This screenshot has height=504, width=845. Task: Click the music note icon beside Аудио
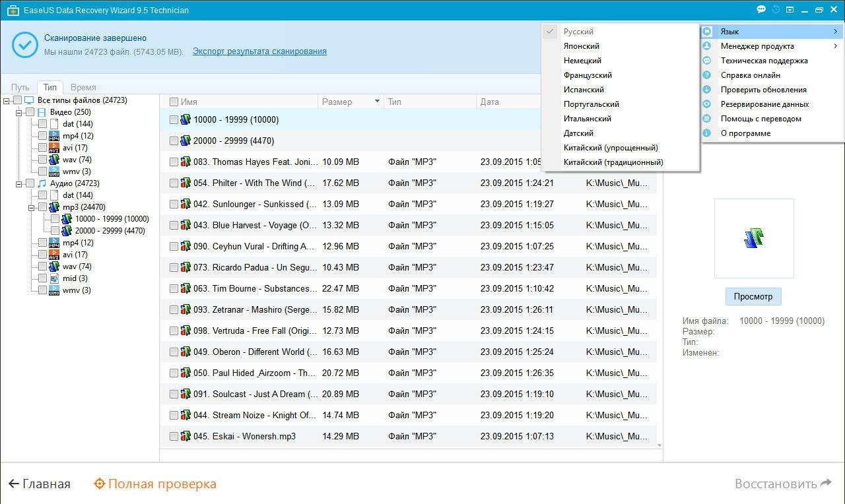point(42,183)
